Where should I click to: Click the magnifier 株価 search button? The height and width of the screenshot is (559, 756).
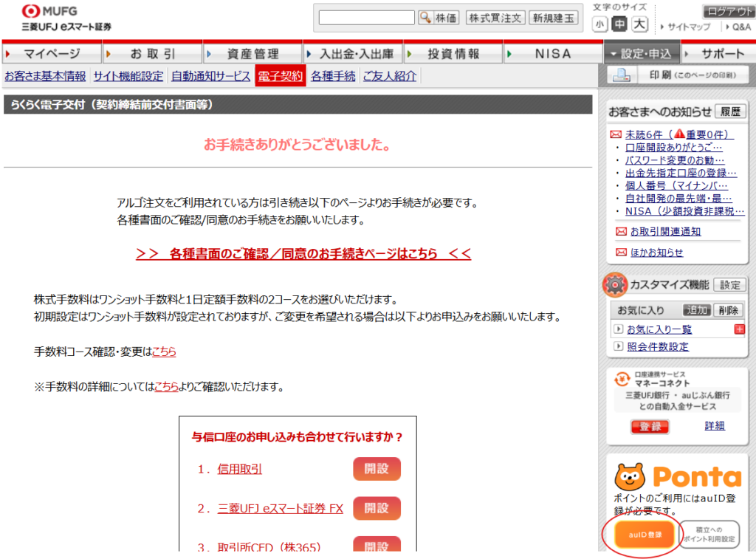[x=438, y=18]
